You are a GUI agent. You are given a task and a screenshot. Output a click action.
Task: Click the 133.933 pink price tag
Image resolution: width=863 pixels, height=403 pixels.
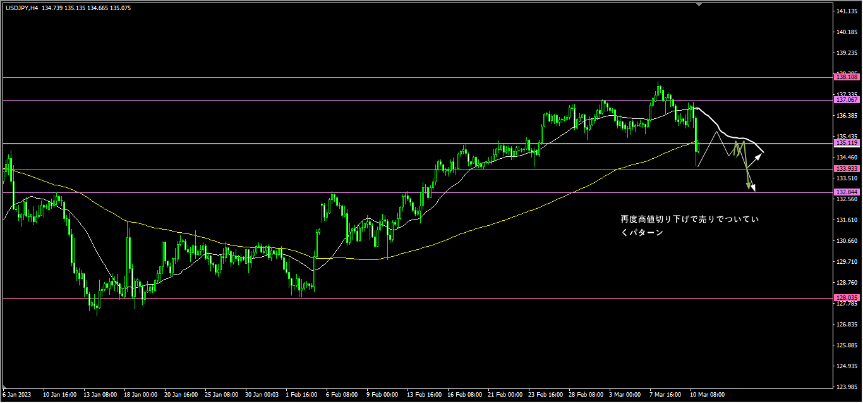click(x=845, y=169)
